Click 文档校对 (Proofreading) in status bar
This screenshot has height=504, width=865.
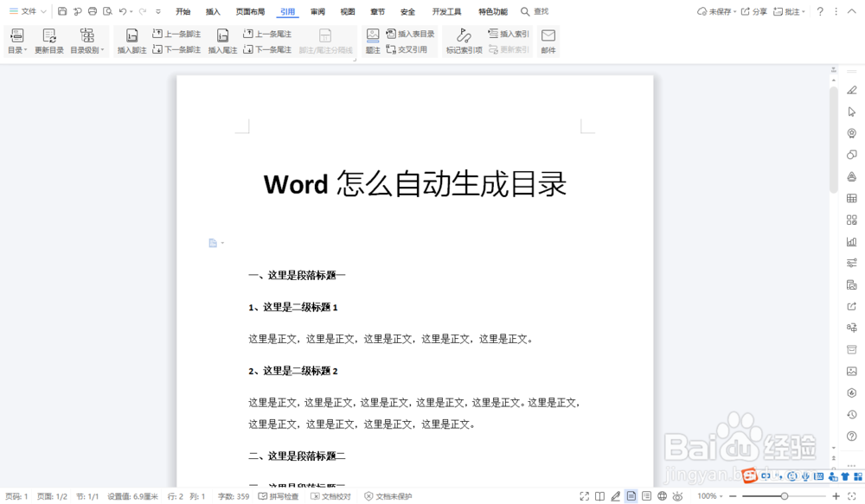coord(331,496)
